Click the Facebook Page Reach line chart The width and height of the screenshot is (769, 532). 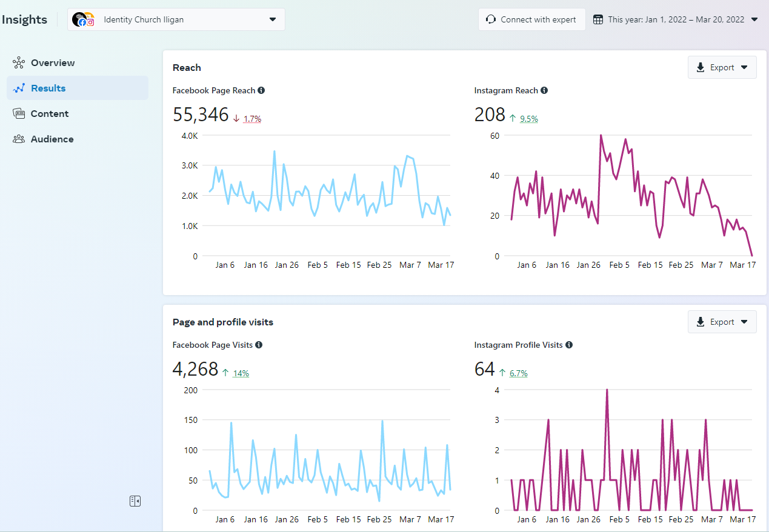tap(330, 195)
